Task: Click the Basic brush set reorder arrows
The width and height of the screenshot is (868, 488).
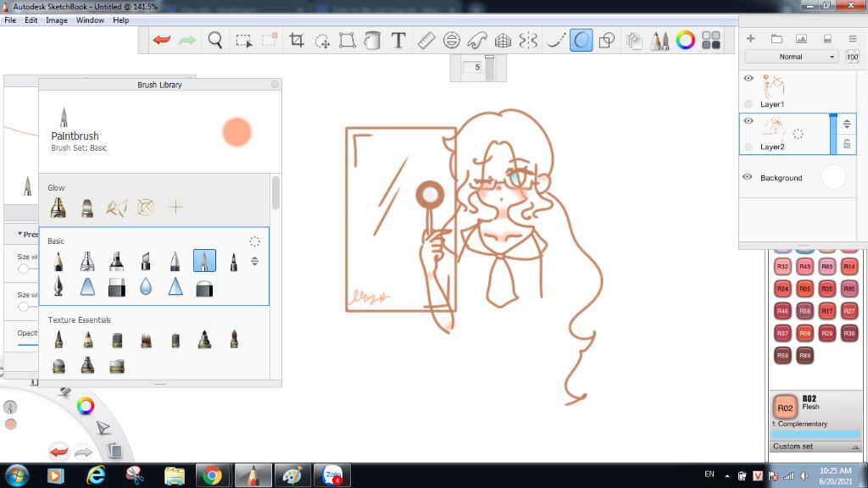Action: [x=254, y=261]
